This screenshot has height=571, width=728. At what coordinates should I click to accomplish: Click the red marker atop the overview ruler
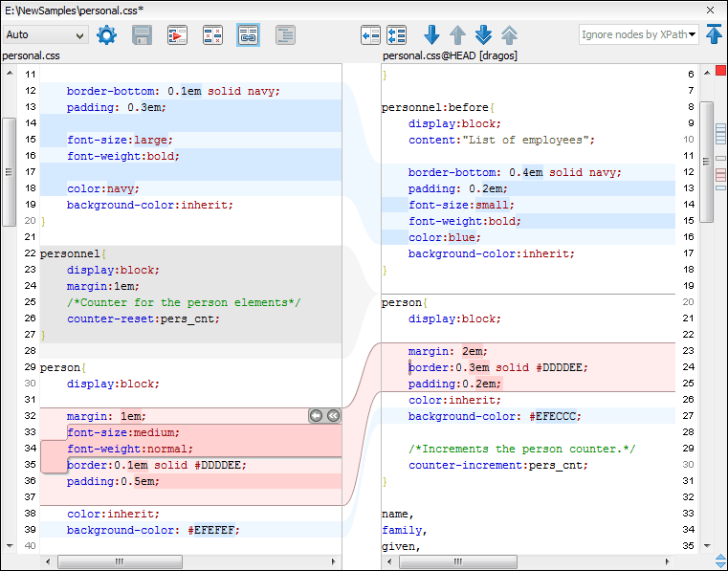tap(720, 72)
